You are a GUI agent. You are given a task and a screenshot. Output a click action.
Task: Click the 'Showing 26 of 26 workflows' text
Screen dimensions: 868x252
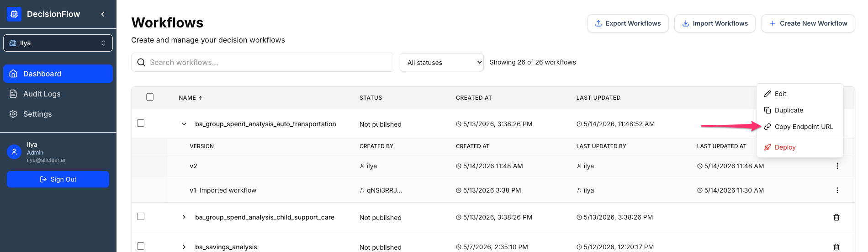pyautogui.click(x=533, y=62)
